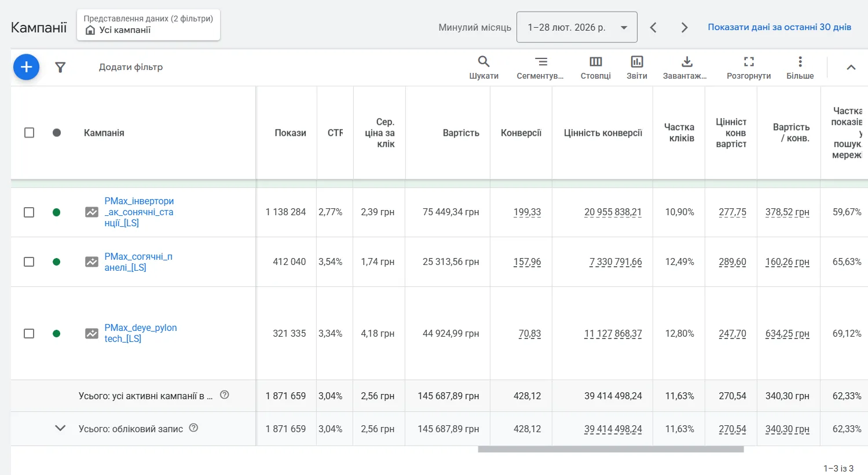Image resolution: width=868 pixels, height=475 pixels.
Task: Click the status dot column header
Action: 57,132
